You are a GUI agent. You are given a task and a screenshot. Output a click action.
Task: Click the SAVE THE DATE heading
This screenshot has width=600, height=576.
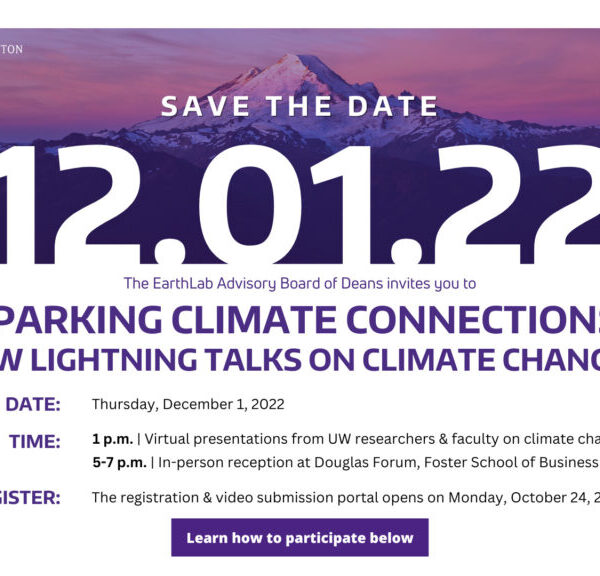[x=300, y=106]
